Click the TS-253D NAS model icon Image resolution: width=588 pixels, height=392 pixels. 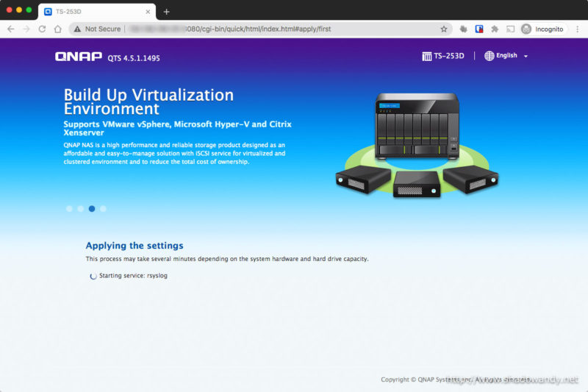pyautogui.click(x=426, y=56)
